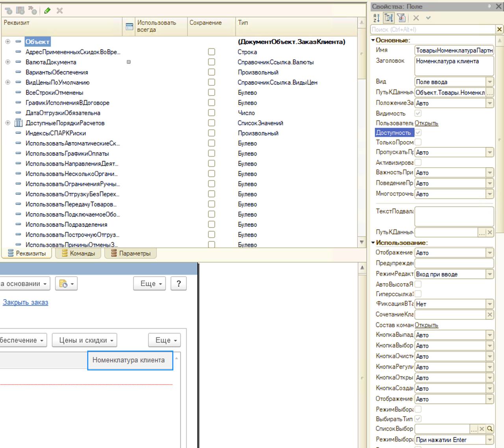Click the green pencil edit attribute icon
The image size is (504, 448).
[x=47, y=11]
